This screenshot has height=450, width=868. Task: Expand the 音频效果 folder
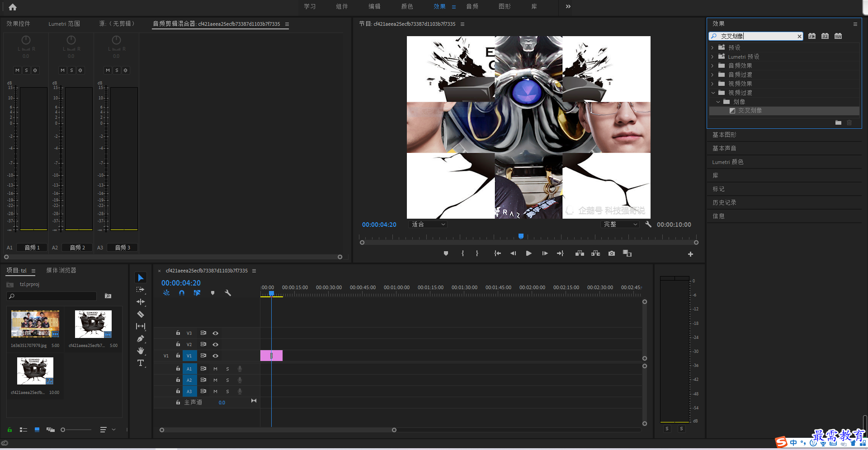712,66
